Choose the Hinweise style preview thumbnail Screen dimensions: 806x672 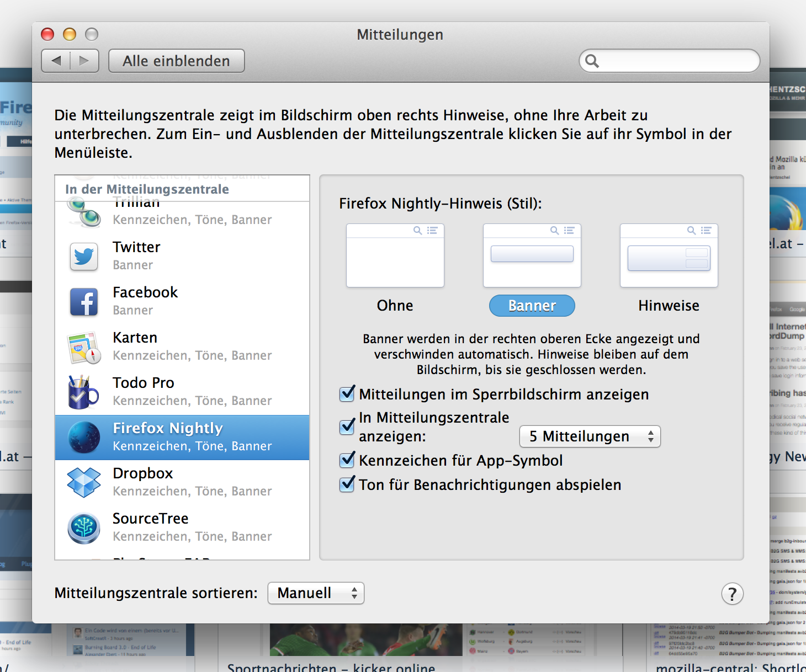(669, 255)
